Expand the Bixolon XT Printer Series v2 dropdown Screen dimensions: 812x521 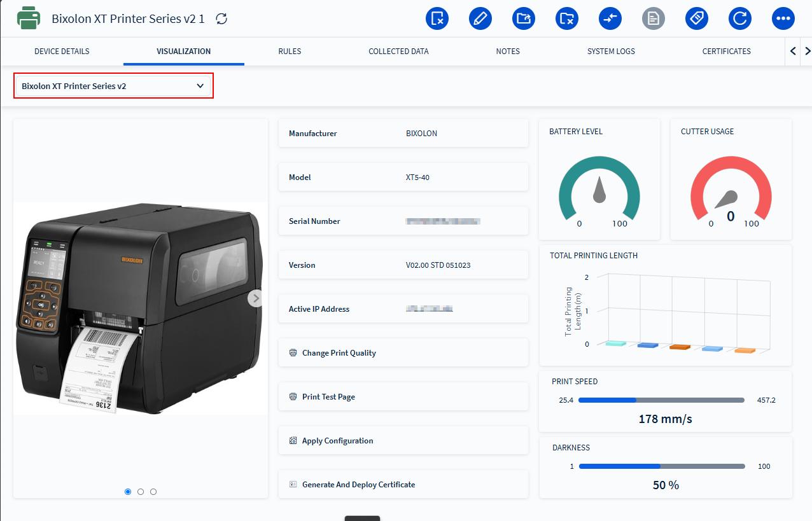[113, 86]
